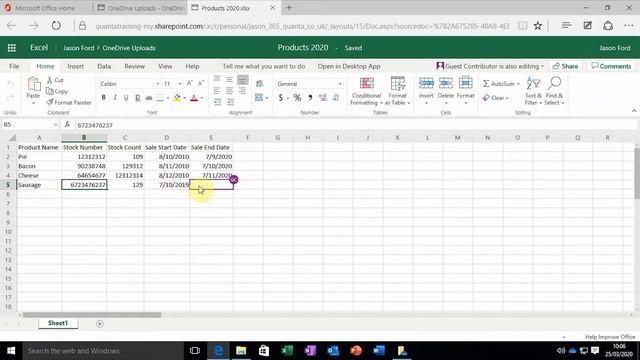This screenshot has width=640, height=360.
Task: Switch to the View ribbon tab
Action: [x=165, y=66]
